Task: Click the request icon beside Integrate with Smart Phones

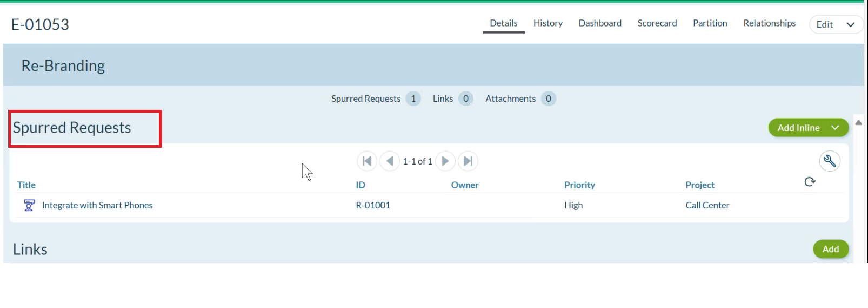Action: [29, 205]
